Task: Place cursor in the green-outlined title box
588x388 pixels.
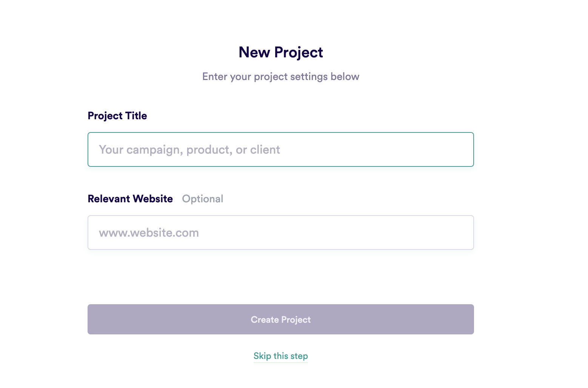Action: [x=280, y=149]
